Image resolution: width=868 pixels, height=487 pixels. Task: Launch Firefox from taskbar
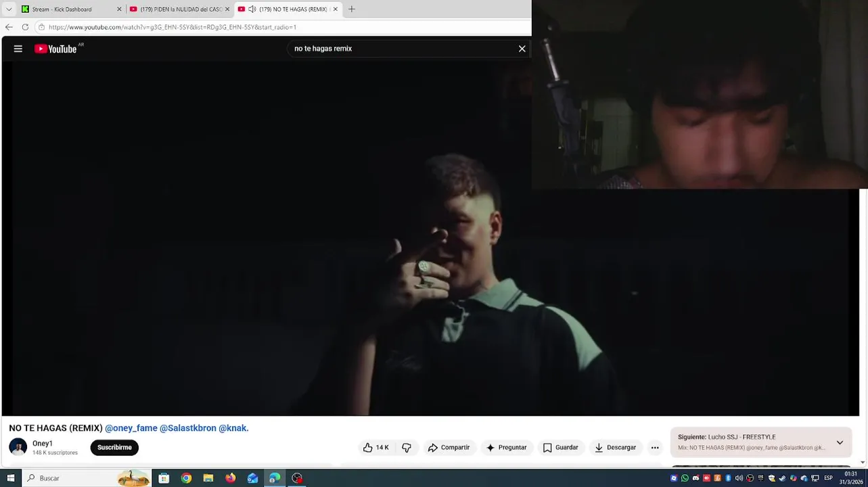click(231, 478)
